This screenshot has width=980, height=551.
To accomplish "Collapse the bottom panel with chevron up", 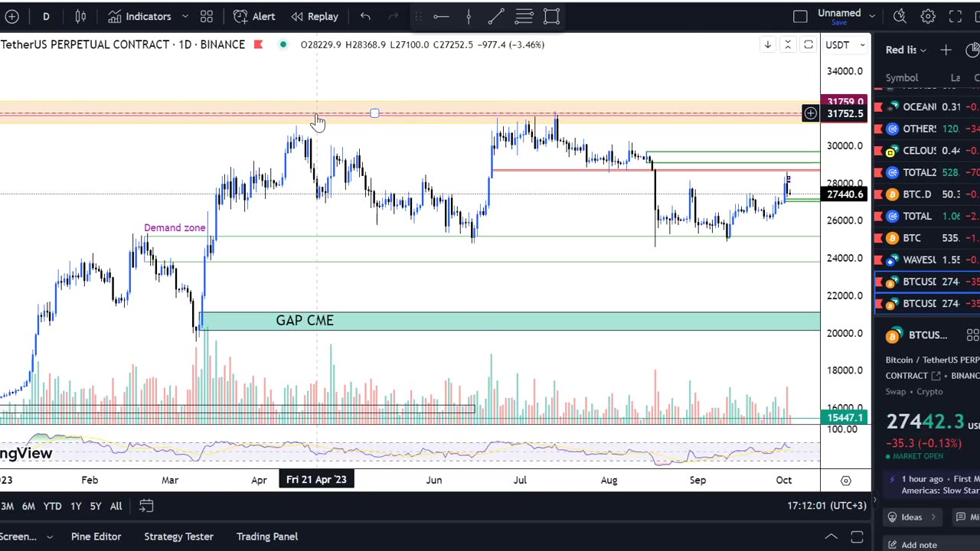I will click(831, 536).
